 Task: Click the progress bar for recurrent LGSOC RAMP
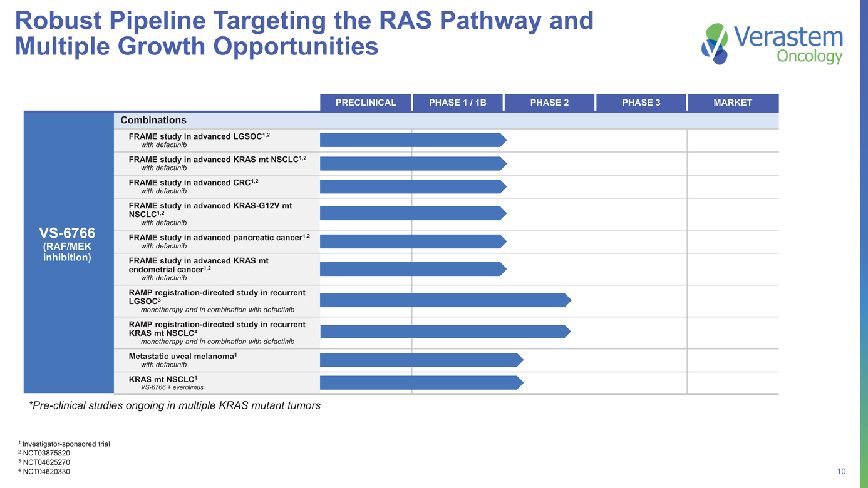446,300
